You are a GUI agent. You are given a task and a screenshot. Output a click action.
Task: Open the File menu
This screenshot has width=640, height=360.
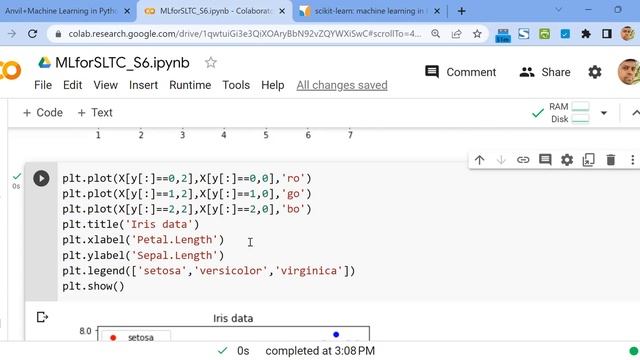point(43,85)
